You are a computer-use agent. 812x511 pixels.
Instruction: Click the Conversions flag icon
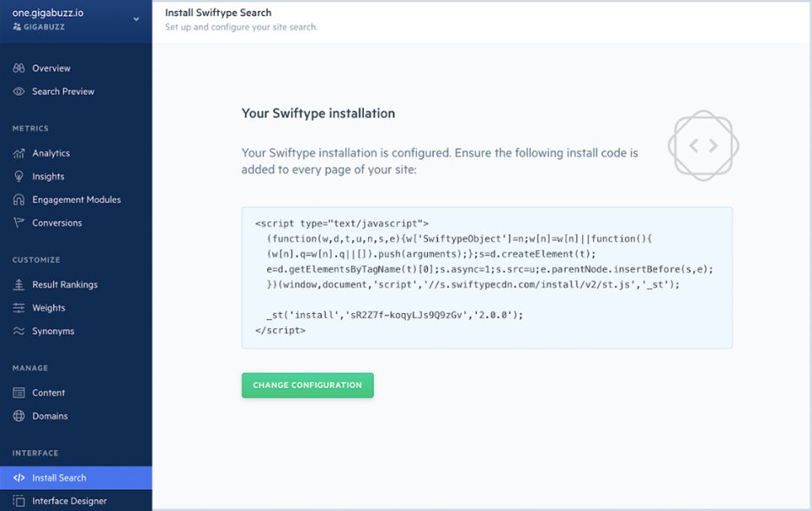click(19, 223)
